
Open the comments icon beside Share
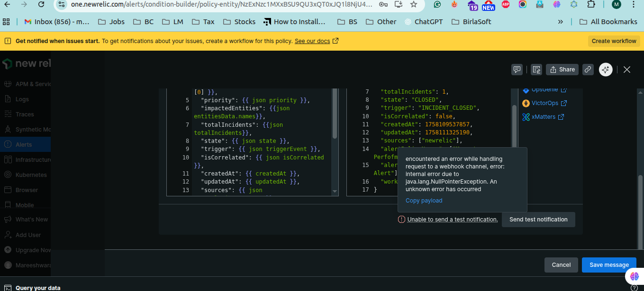pyautogui.click(x=517, y=70)
